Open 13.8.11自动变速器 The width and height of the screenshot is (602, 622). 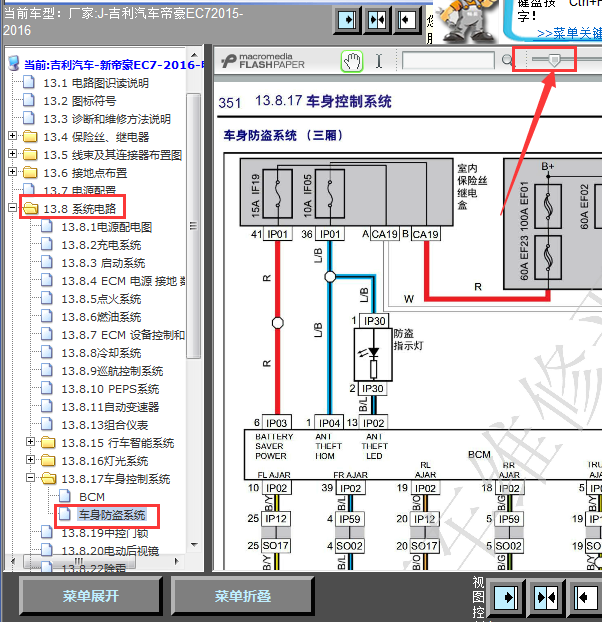(110, 407)
